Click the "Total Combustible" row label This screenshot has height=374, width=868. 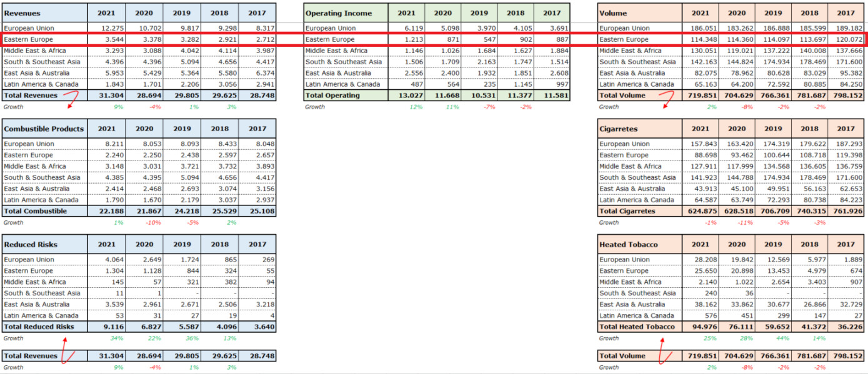(34, 211)
